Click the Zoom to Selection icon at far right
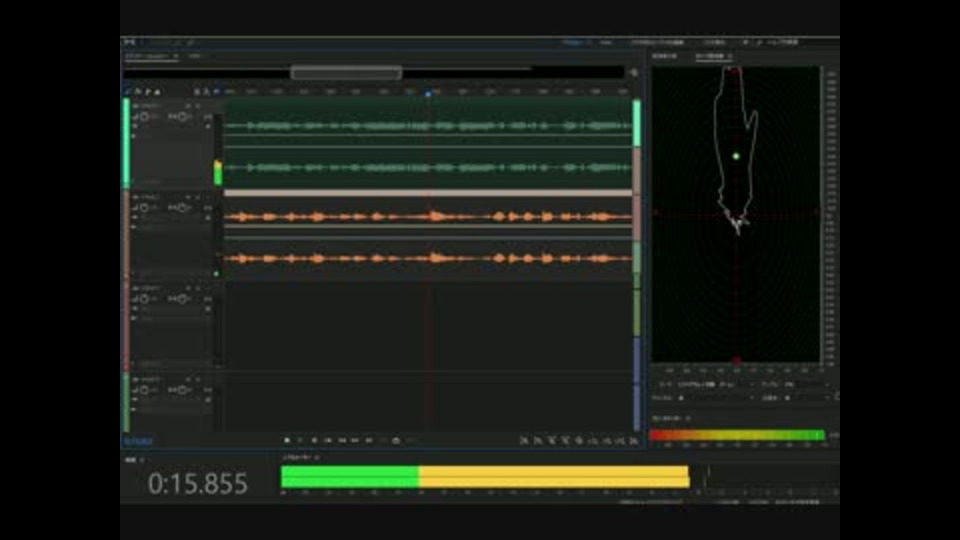Viewport: 960px width, 540px height. tap(634, 440)
